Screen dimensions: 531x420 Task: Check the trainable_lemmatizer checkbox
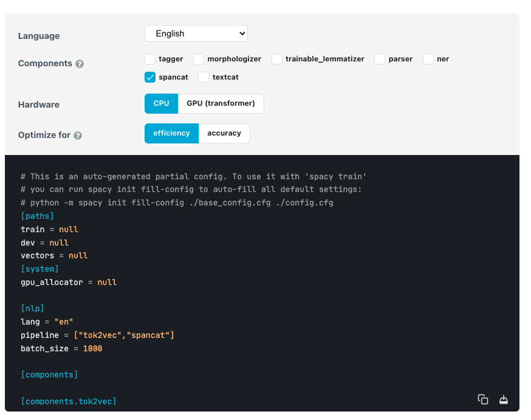pyautogui.click(x=277, y=59)
